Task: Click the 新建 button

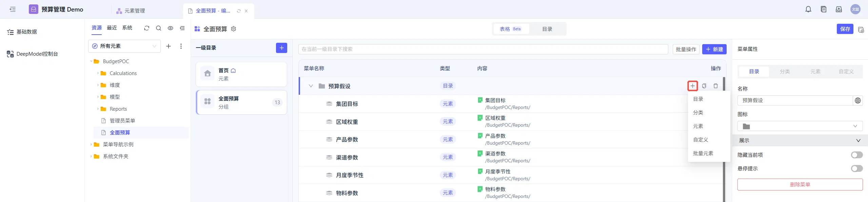Action: [714, 50]
